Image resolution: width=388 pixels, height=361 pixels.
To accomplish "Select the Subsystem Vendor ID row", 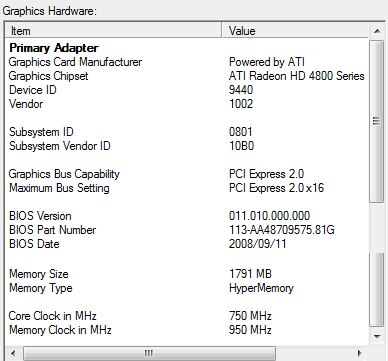I will (x=187, y=146).
